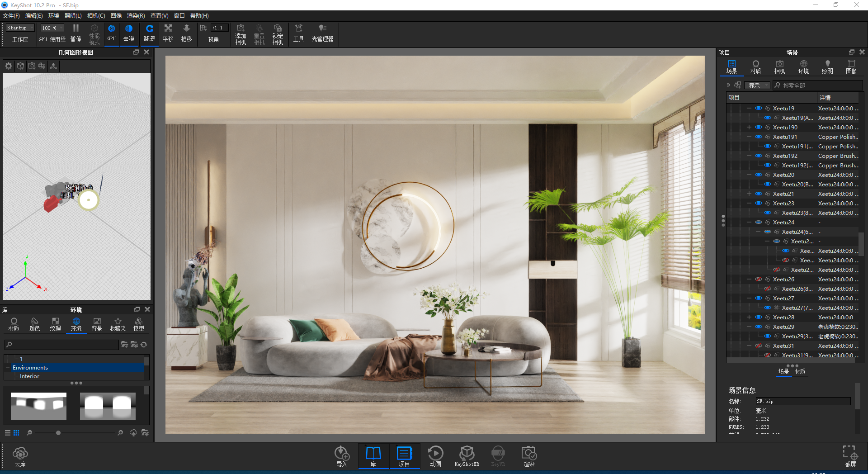Image resolution: width=868 pixels, height=474 pixels.
Task: Expand the Xeetu190 tree node
Action: (x=749, y=128)
